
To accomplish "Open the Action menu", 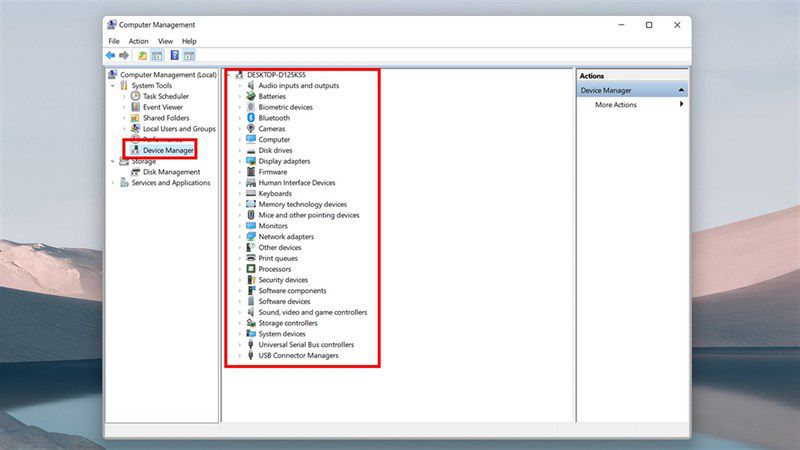I will tap(138, 41).
